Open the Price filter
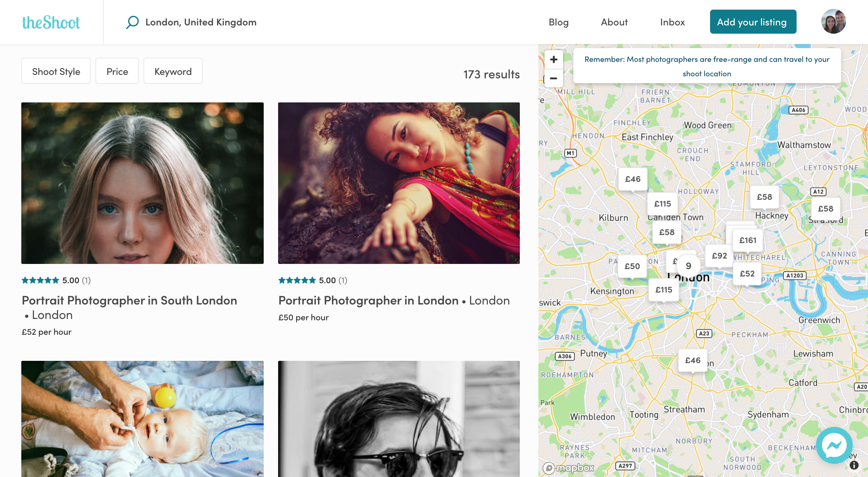This screenshot has height=477, width=868. point(117,71)
